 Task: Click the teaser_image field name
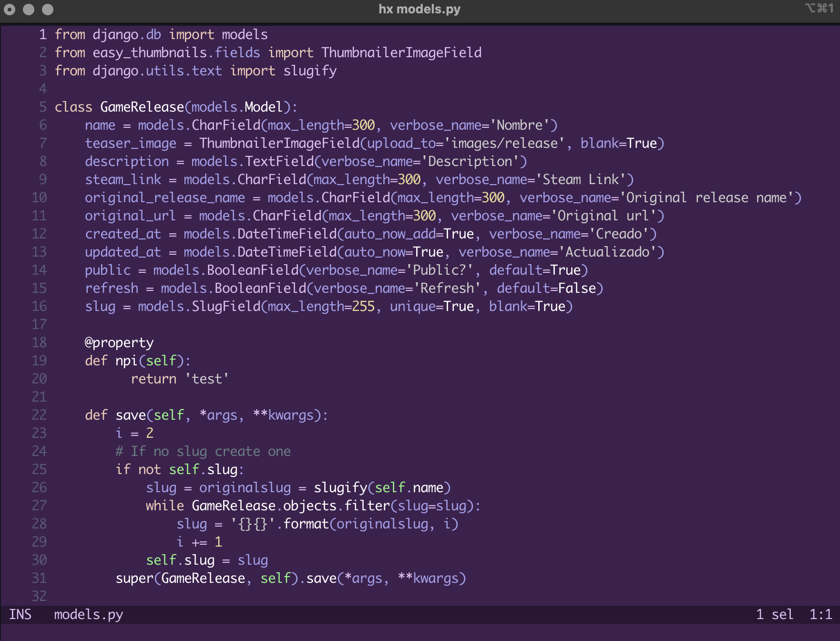(131, 143)
